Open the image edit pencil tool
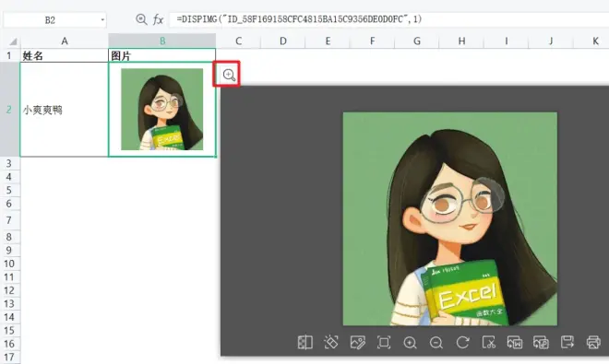Screen dimensions: 609x364 357,342
